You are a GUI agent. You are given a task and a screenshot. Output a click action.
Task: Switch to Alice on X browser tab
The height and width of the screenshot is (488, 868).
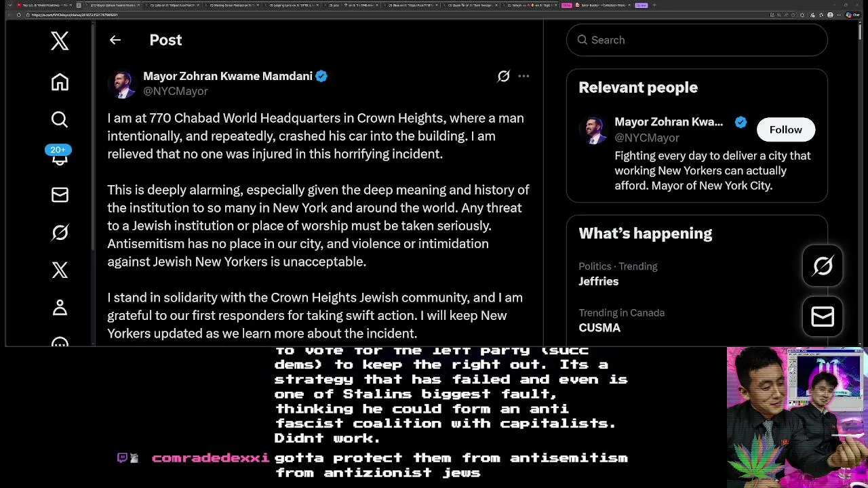410,5
